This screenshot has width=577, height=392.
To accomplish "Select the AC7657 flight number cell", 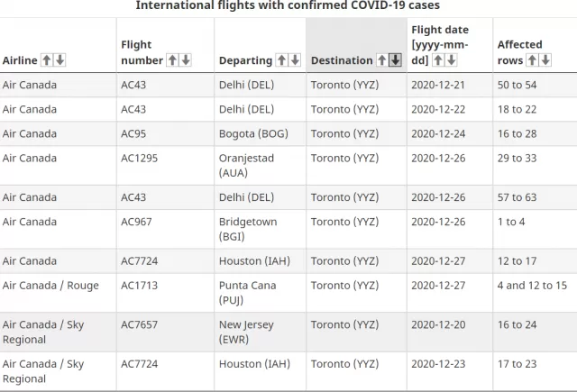I will (165, 332).
